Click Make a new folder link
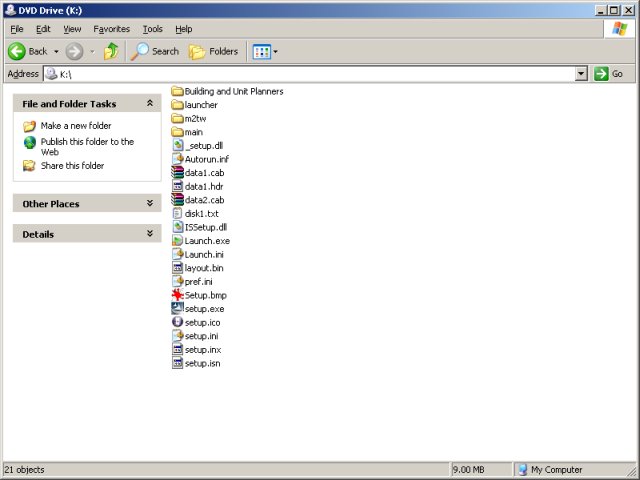 point(75,126)
